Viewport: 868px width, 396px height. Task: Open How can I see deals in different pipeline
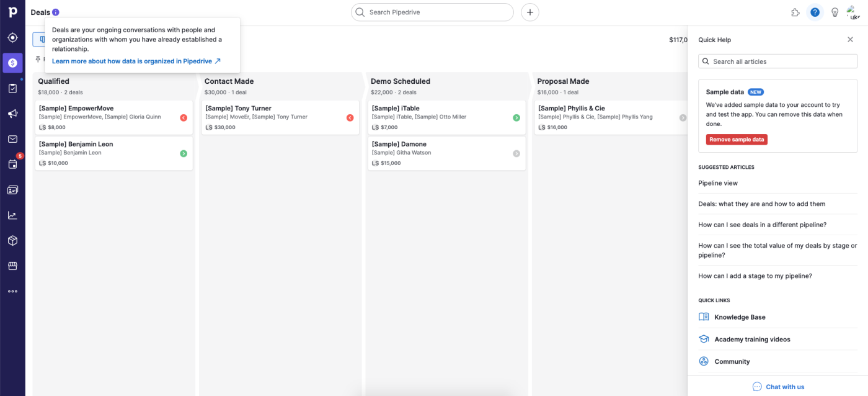tap(762, 225)
